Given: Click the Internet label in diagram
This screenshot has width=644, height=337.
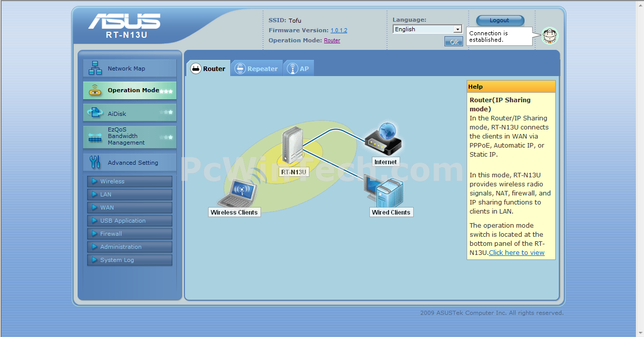Looking at the screenshot, I should (x=385, y=162).
